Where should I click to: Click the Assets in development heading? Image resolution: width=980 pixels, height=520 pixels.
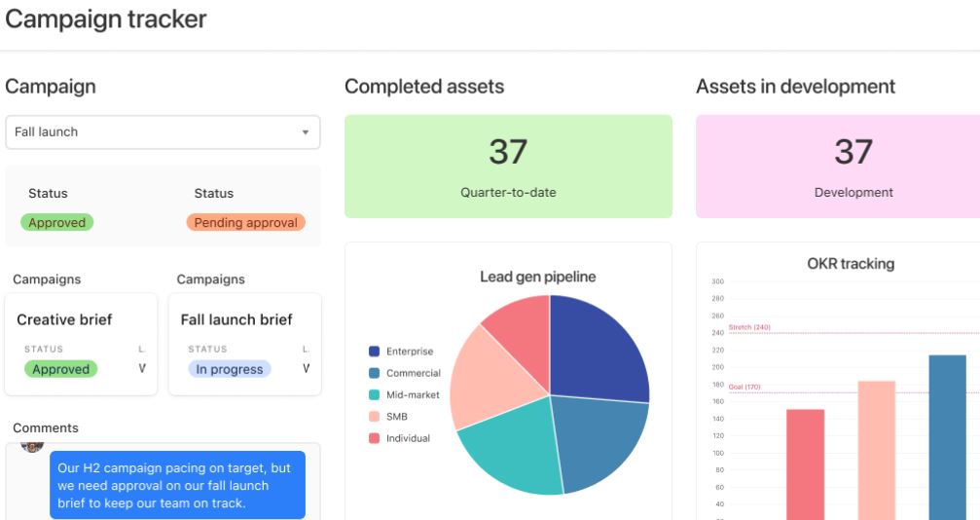796,87
